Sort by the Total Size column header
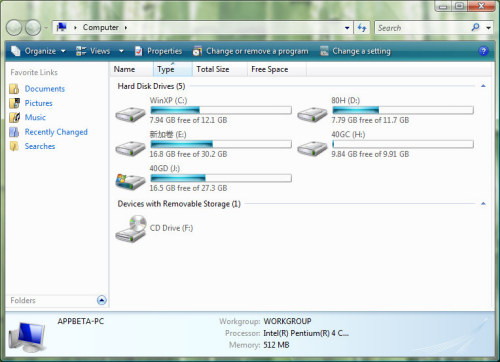Image resolution: width=500 pixels, height=362 pixels. point(220,69)
